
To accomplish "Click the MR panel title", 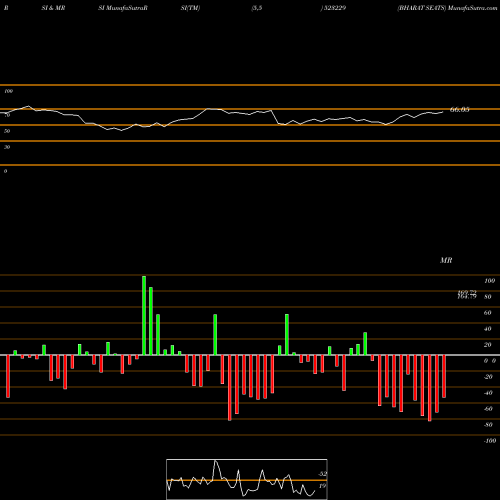I will (446, 260).
